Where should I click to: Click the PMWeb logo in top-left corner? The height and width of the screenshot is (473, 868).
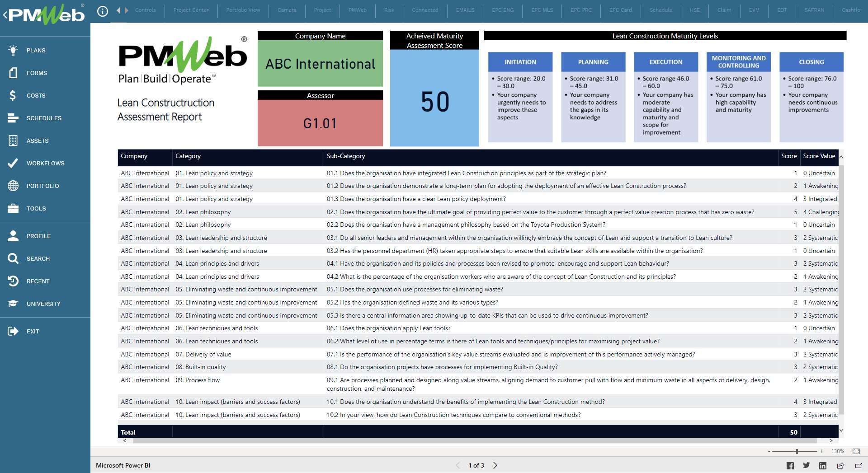click(x=46, y=14)
